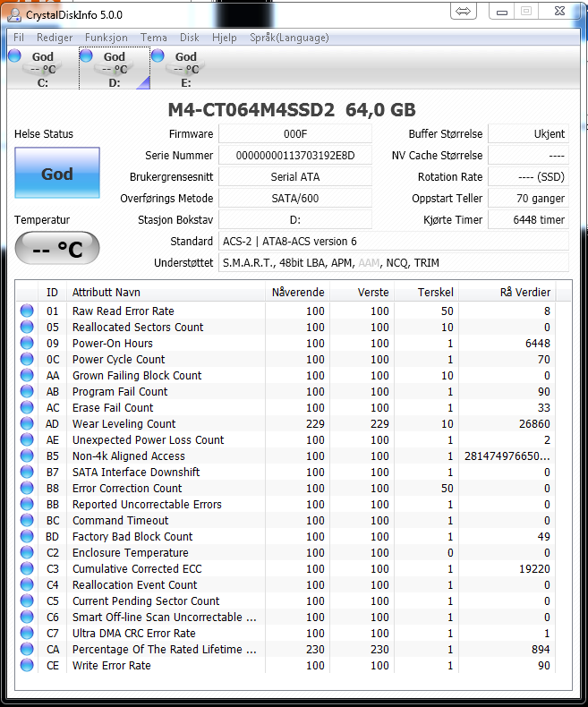Click status orb of Raw Read Error Rate
588x707 pixels.
pos(27,311)
